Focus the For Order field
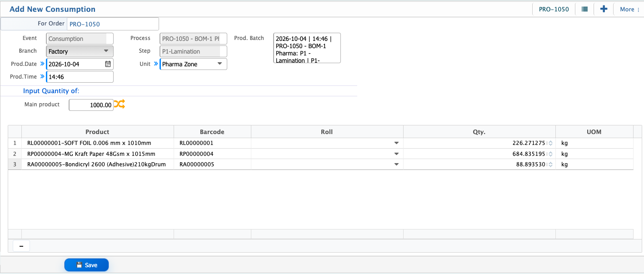644x274 pixels. pyautogui.click(x=113, y=24)
